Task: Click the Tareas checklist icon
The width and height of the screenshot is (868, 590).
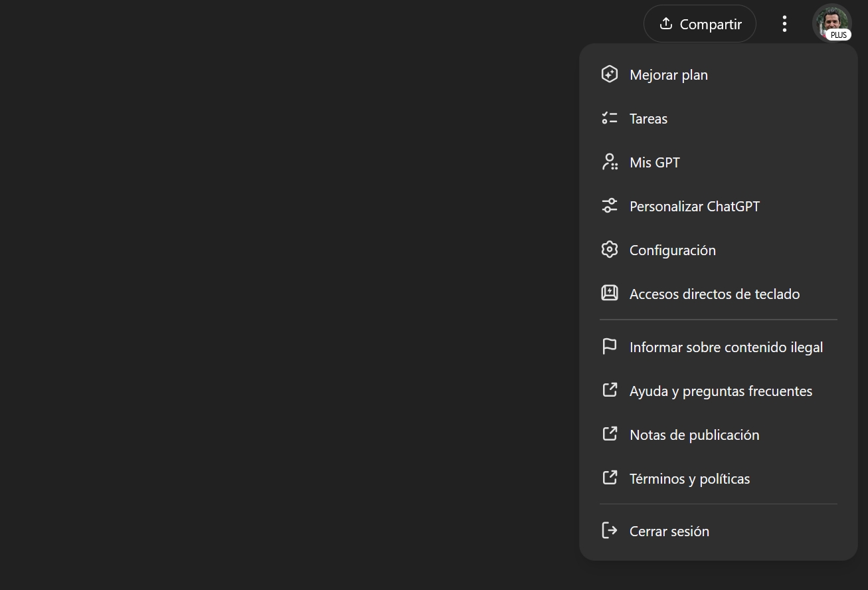Action: pos(610,118)
